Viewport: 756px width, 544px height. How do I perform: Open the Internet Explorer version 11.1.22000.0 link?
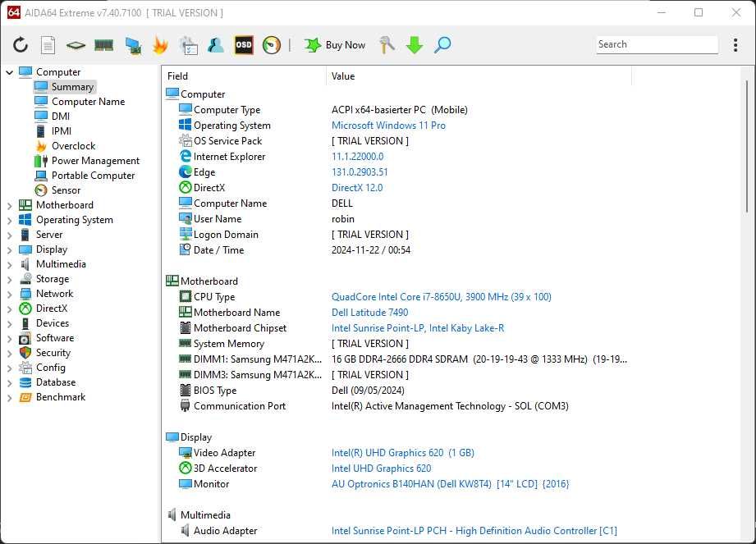(357, 157)
